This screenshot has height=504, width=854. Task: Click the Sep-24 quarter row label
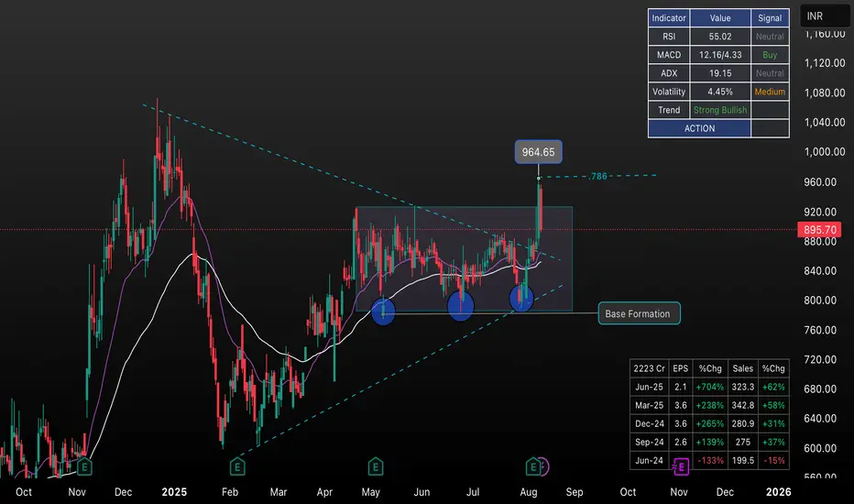coord(650,442)
